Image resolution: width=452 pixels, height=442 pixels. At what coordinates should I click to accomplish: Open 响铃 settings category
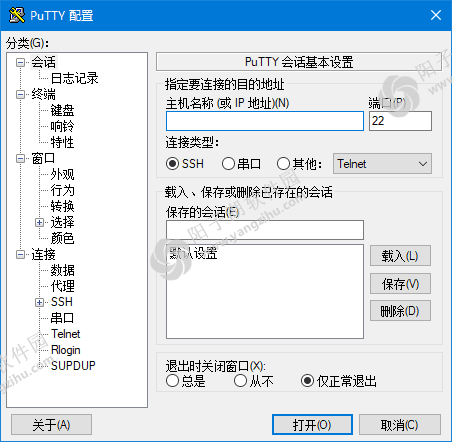point(62,126)
